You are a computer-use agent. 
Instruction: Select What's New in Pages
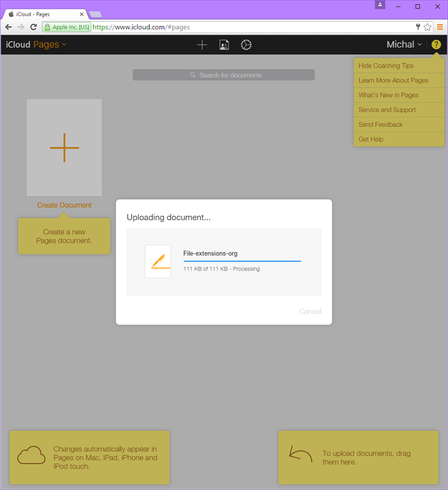click(399, 95)
